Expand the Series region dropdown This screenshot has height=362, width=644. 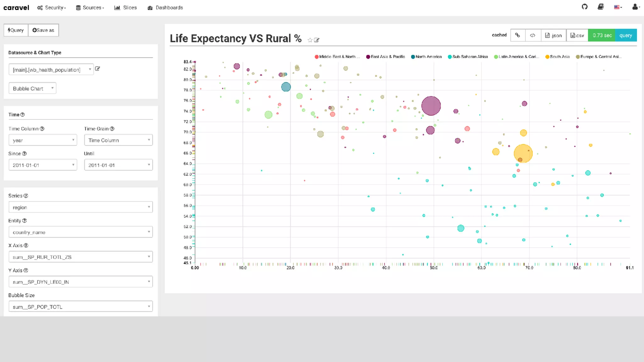[80, 207]
